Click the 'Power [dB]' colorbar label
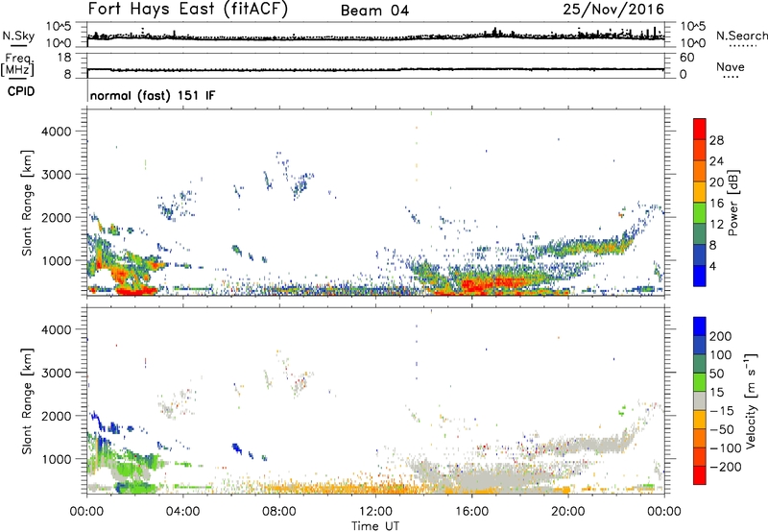The height and width of the screenshot is (532, 768). click(x=732, y=203)
